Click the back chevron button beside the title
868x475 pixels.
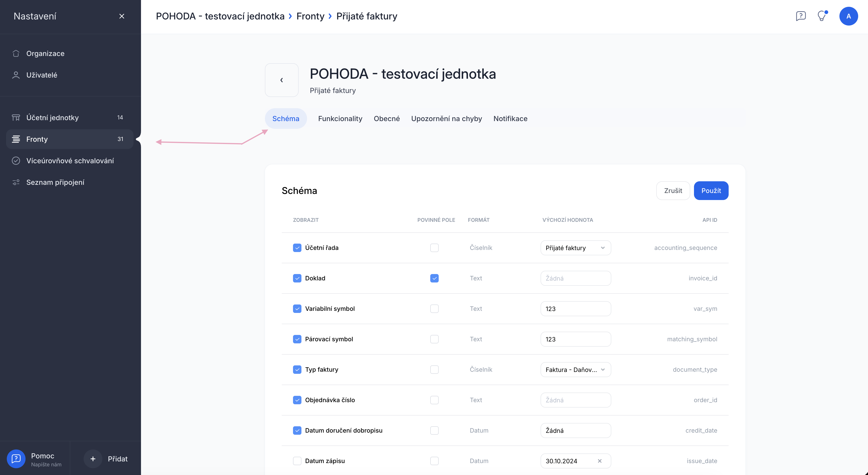click(x=282, y=80)
